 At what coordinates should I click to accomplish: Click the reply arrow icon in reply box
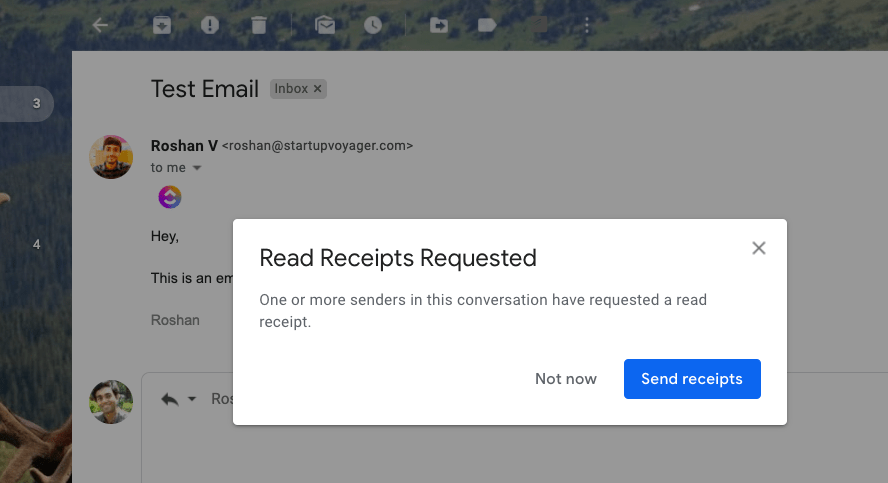[x=170, y=399]
